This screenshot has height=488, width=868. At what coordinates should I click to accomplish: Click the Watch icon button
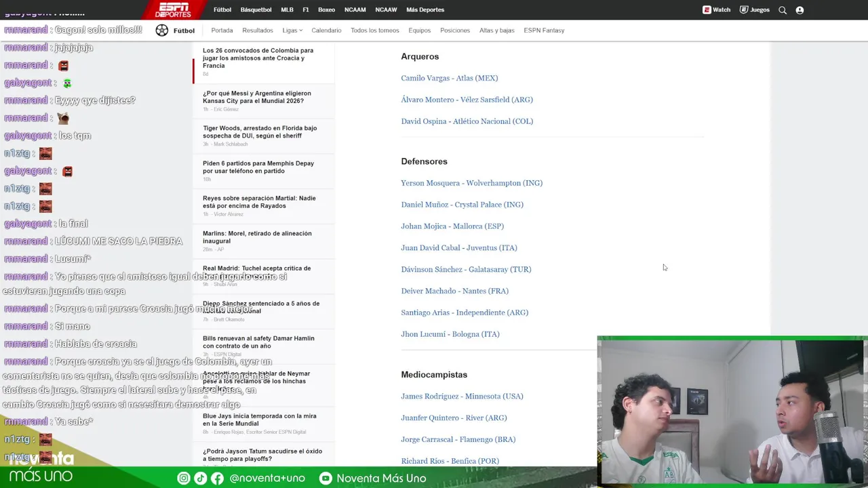coord(716,9)
